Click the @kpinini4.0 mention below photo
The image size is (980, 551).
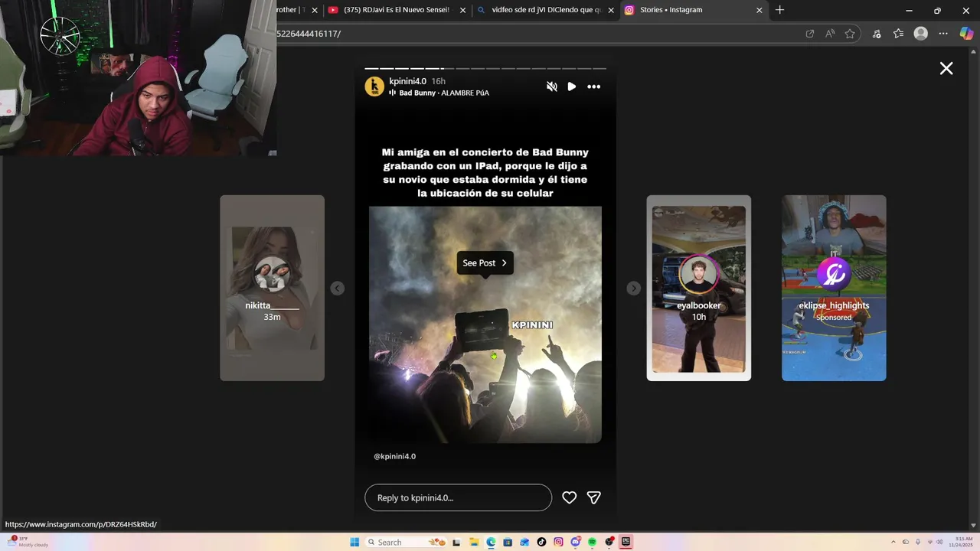pyautogui.click(x=395, y=456)
